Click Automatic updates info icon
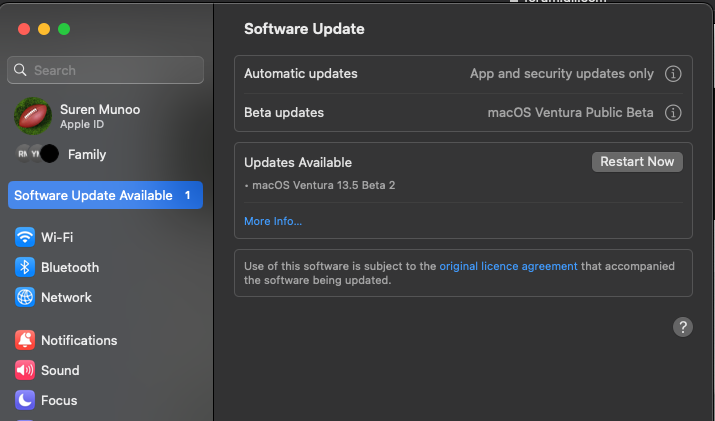 (x=673, y=73)
